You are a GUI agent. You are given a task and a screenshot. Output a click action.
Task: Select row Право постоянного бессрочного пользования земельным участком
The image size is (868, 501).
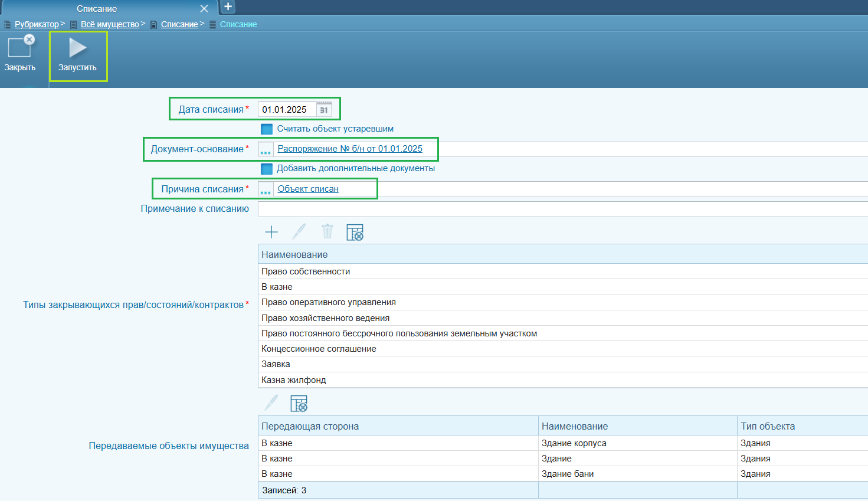pyautogui.click(x=563, y=333)
